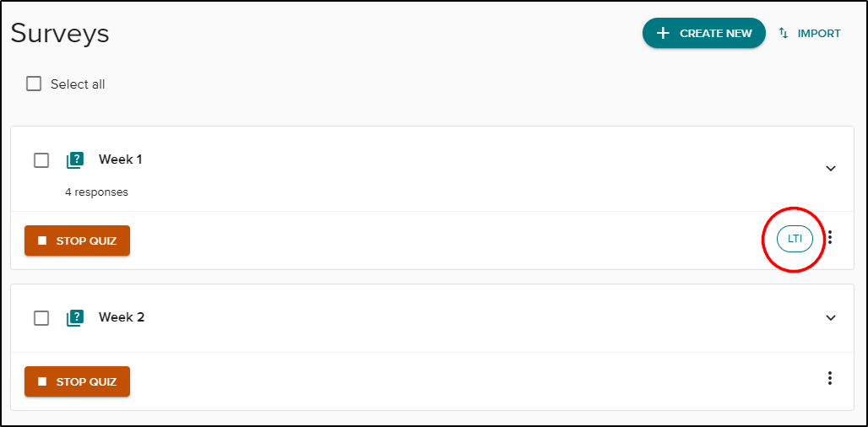The width and height of the screenshot is (868, 427).
Task: Click the LTI badge on Week 1
Action: [x=795, y=239]
